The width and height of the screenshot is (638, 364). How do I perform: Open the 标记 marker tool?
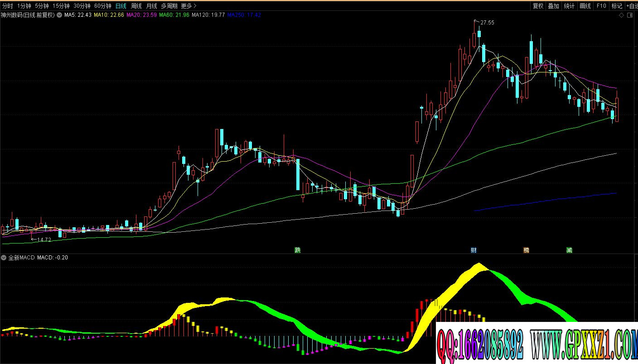click(x=617, y=6)
